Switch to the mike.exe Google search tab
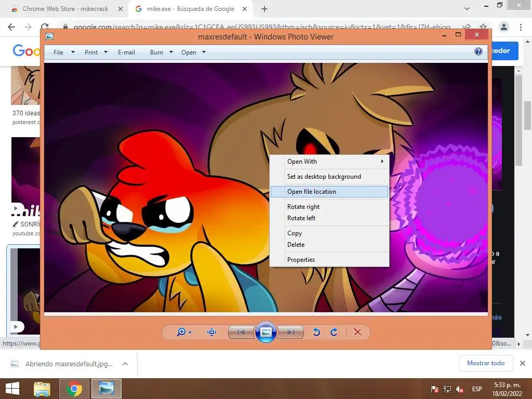This screenshot has width=532, height=399. pyautogui.click(x=190, y=9)
